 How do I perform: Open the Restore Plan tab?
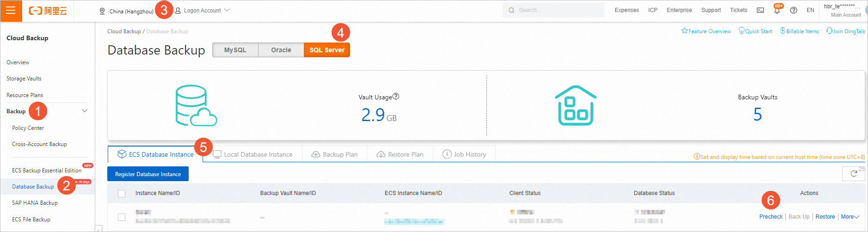(400, 154)
